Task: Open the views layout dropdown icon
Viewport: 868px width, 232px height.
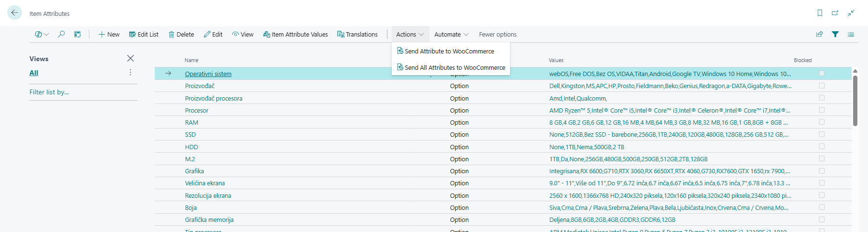Action: [x=42, y=34]
